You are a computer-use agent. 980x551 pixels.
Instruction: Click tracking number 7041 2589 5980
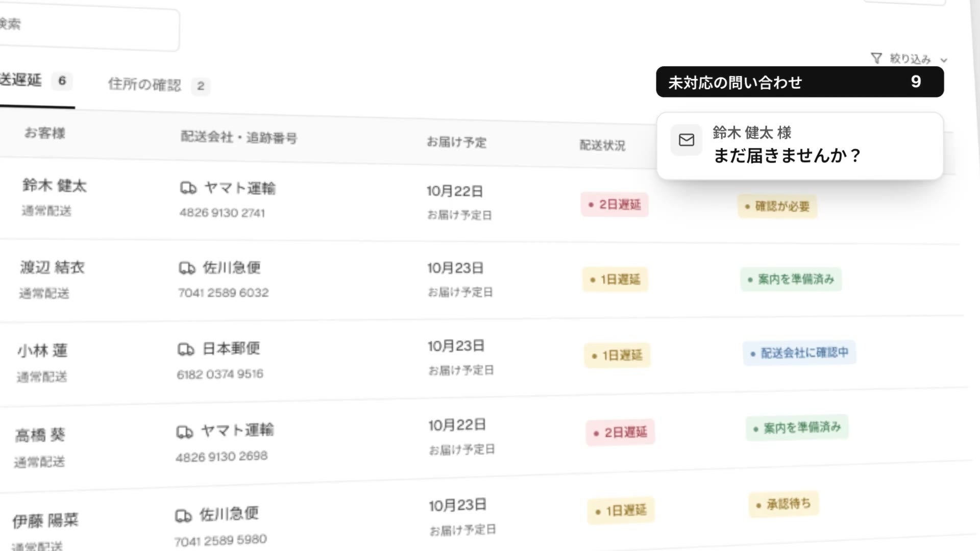[x=220, y=540]
